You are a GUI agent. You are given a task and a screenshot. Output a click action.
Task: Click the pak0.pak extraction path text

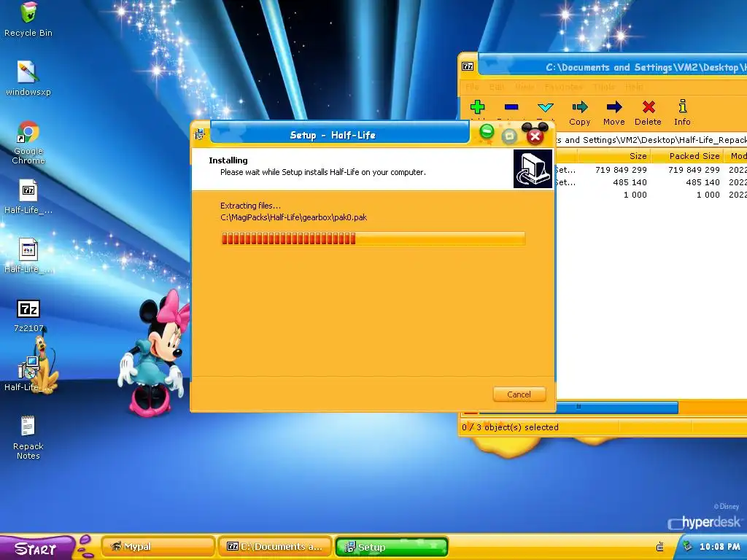(x=293, y=217)
